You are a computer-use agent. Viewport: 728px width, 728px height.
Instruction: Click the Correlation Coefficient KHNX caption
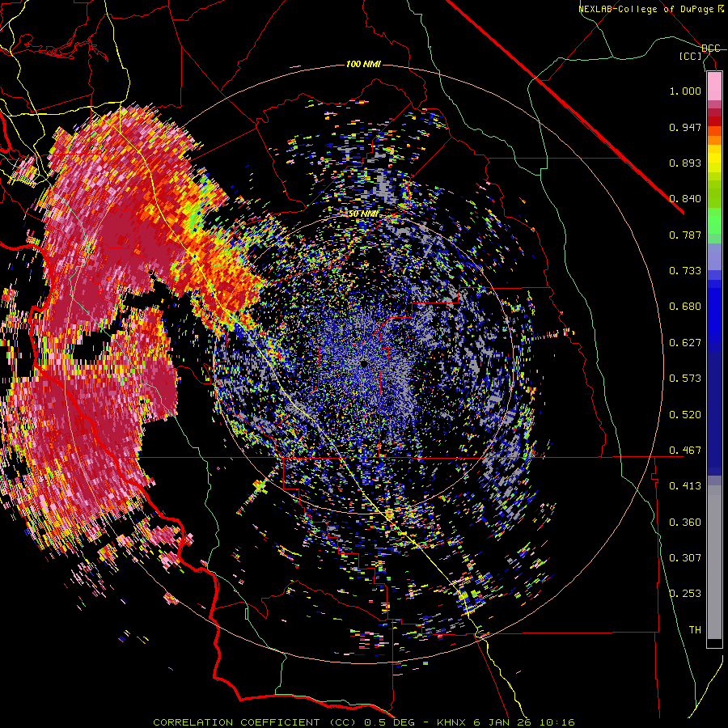363,722
